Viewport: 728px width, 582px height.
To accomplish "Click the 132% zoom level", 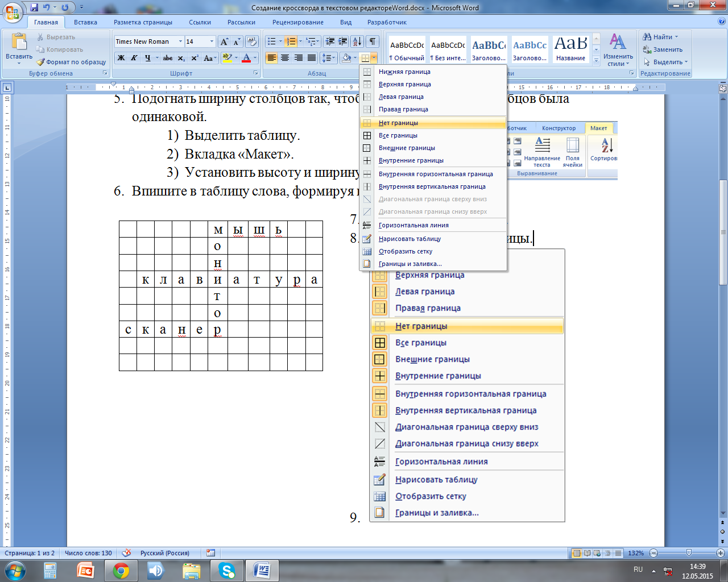I will (636, 553).
